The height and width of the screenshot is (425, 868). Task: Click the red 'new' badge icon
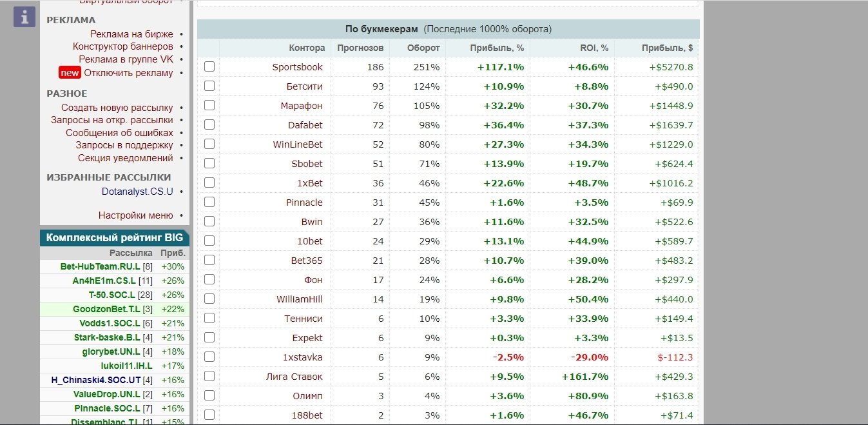[x=70, y=73]
